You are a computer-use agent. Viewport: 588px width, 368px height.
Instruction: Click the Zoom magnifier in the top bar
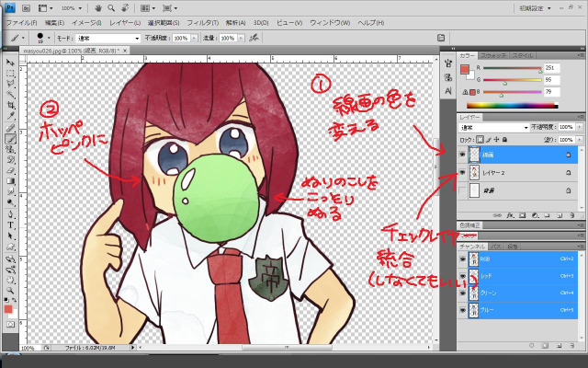click(109, 7)
